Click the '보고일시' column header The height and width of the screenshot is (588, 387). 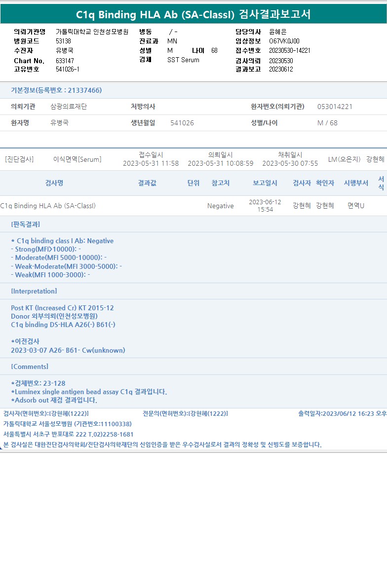[265, 183]
